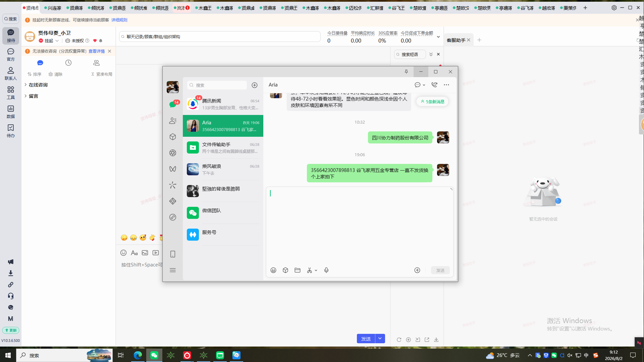
Task: Collapse the phrases panel with double chevron
Action: pyautogui.click(x=431, y=54)
